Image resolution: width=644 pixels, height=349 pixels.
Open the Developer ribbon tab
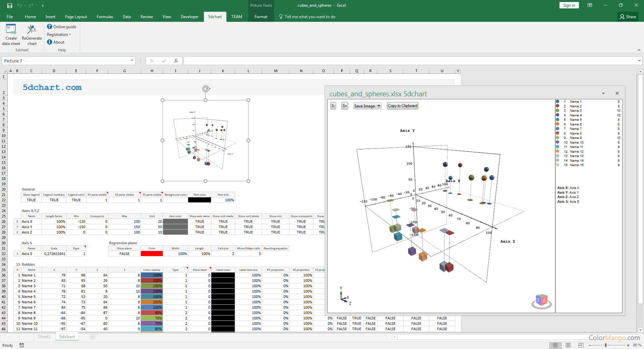[190, 17]
